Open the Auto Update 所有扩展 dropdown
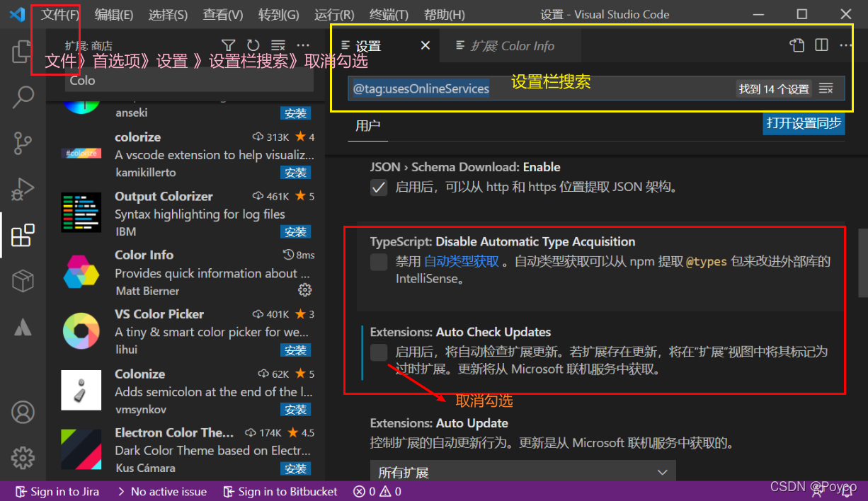 click(x=522, y=471)
